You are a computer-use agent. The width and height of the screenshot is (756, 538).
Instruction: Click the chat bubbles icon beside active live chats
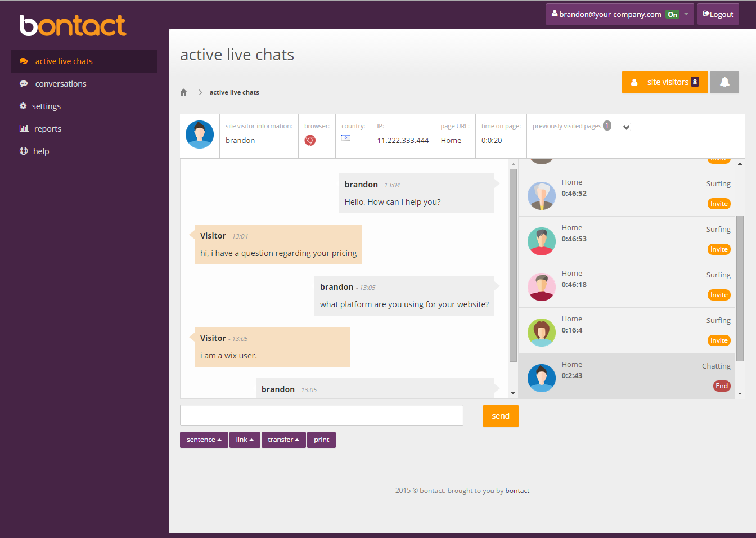tap(24, 61)
